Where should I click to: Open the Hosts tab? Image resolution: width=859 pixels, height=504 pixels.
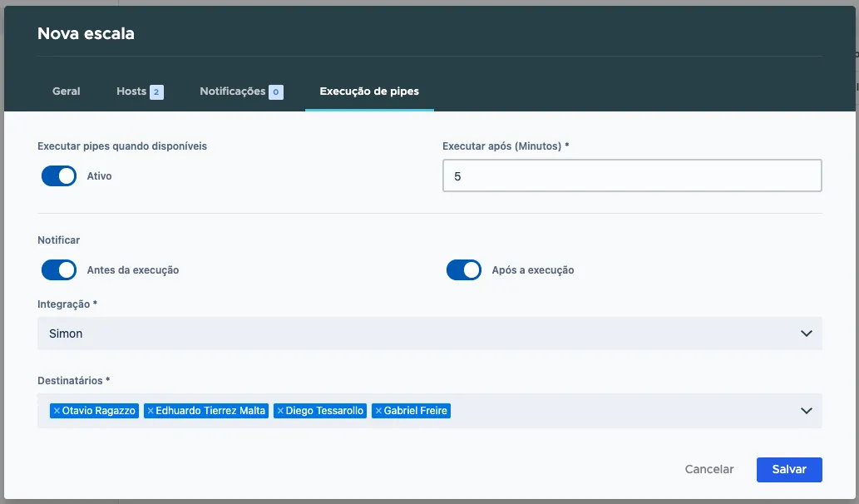(x=140, y=91)
